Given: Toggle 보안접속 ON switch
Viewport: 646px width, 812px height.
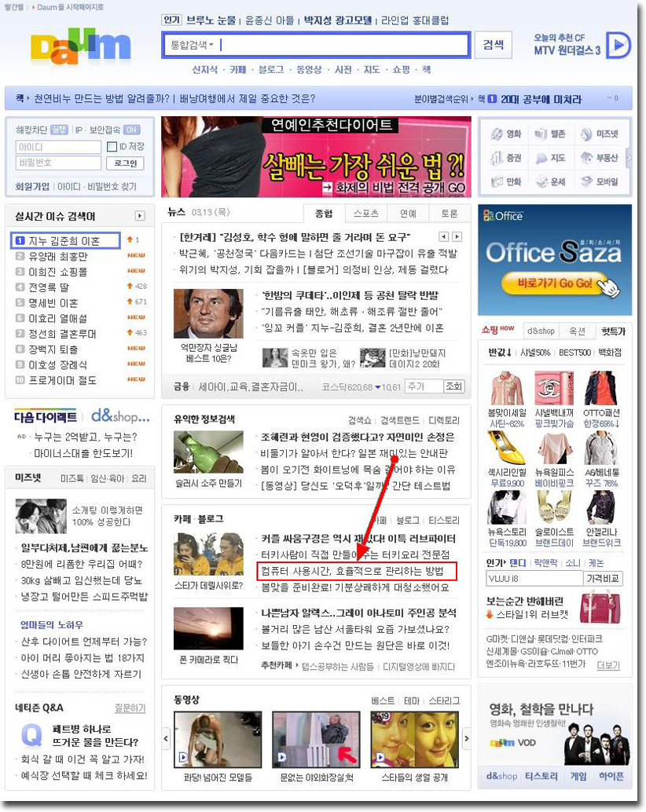Looking at the screenshot, I should (131, 130).
